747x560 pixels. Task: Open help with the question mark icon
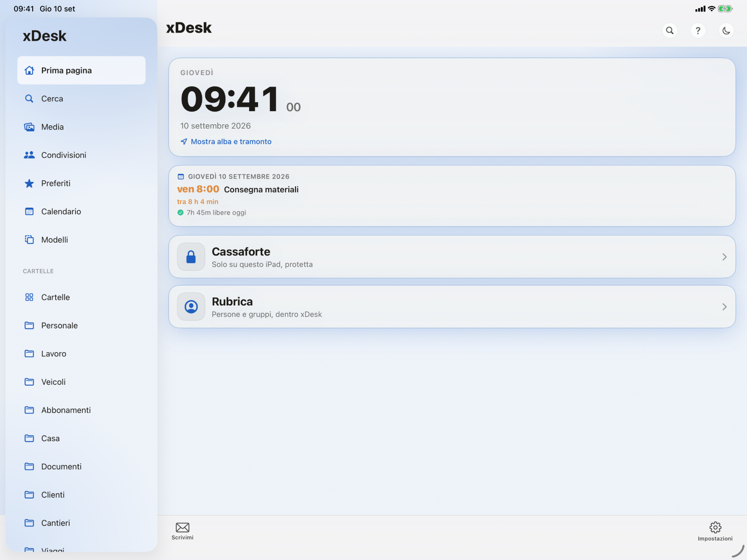[x=698, y=31]
